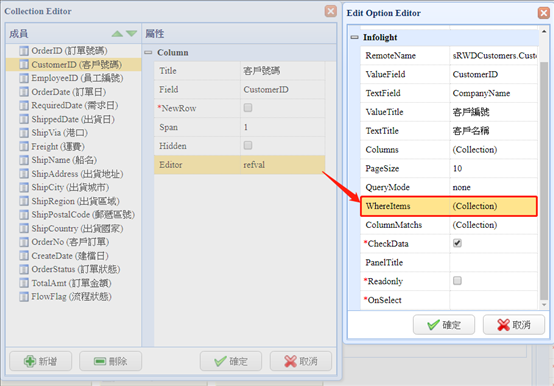Click the FlowFlag member icon
This screenshot has height=386, width=554.
click(x=24, y=297)
